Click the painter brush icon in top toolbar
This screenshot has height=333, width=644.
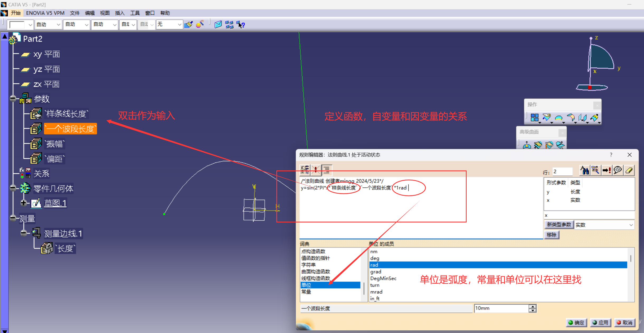pyautogui.click(x=188, y=25)
